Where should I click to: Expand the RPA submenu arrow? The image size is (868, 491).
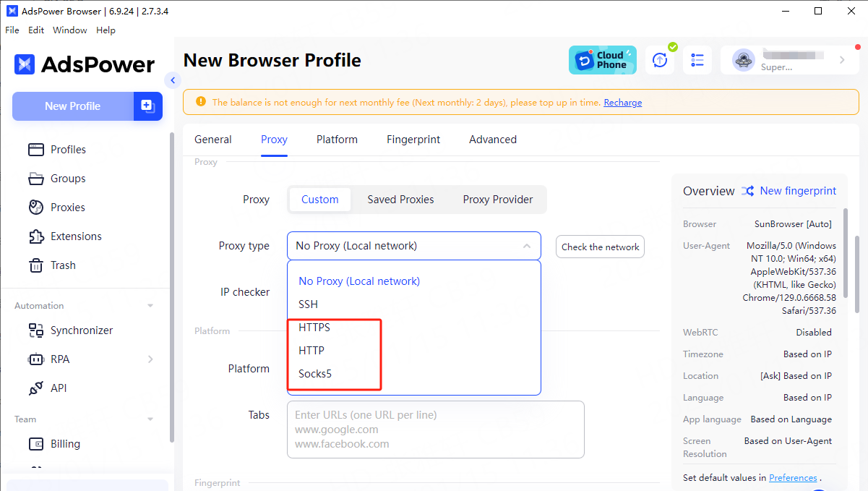[x=150, y=359]
